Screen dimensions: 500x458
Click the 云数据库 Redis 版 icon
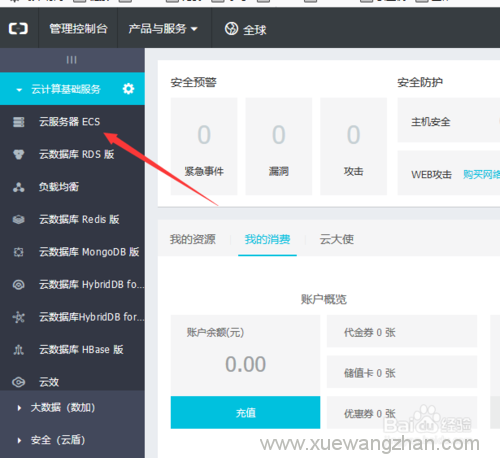19,219
